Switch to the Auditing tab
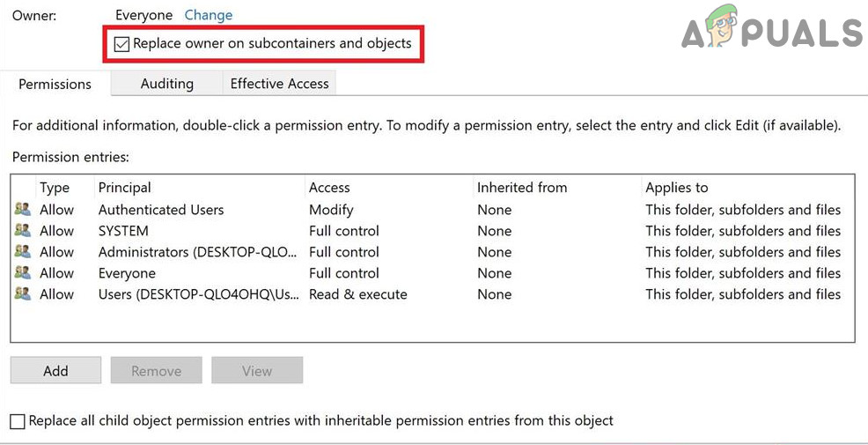This screenshot has height=445, width=868. click(x=166, y=84)
